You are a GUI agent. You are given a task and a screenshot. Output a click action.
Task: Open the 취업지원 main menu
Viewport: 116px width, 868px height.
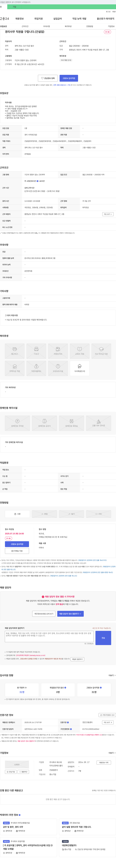(39, 19)
